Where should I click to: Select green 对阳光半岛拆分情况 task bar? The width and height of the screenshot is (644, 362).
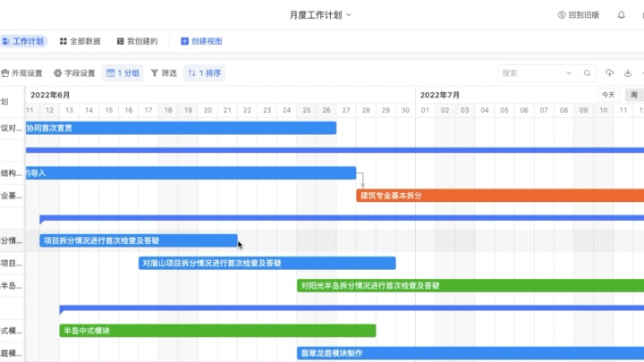pyautogui.click(x=470, y=286)
